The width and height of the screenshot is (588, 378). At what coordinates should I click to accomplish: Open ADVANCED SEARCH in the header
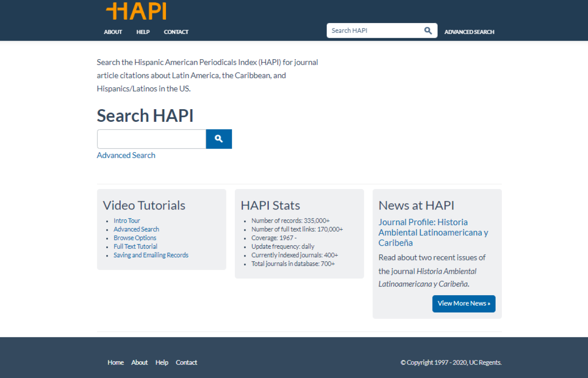pyautogui.click(x=469, y=32)
